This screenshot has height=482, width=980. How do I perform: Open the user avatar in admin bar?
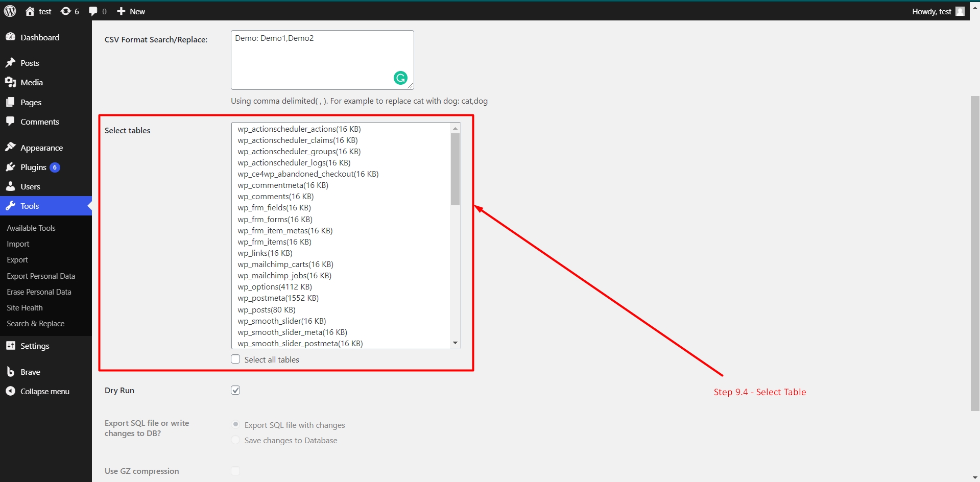tap(960, 11)
